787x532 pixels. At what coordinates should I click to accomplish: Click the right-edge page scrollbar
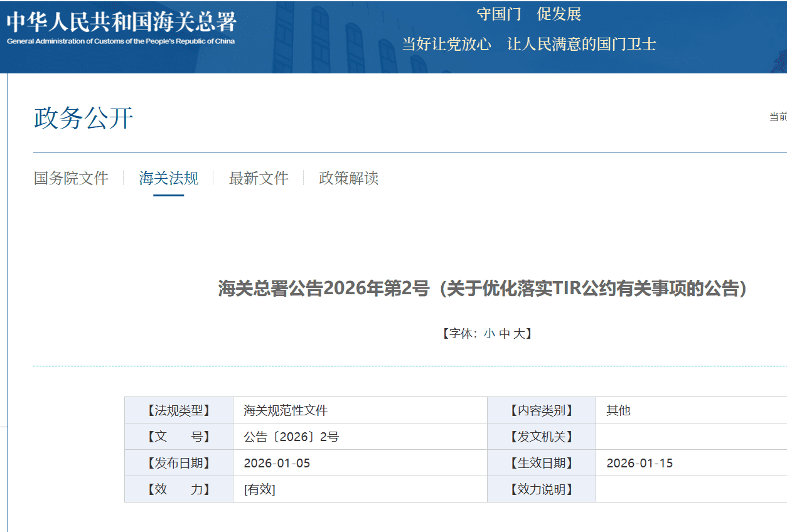click(x=783, y=266)
